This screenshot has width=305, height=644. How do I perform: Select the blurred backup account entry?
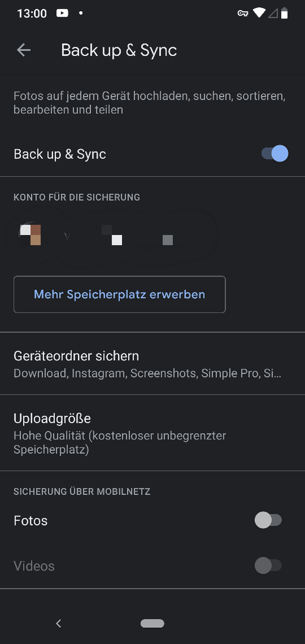click(x=152, y=235)
